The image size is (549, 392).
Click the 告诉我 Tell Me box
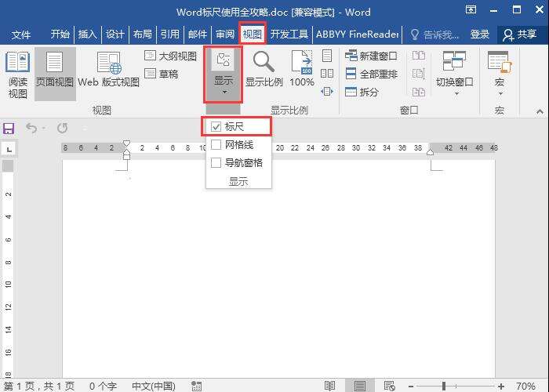click(x=434, y=34)
